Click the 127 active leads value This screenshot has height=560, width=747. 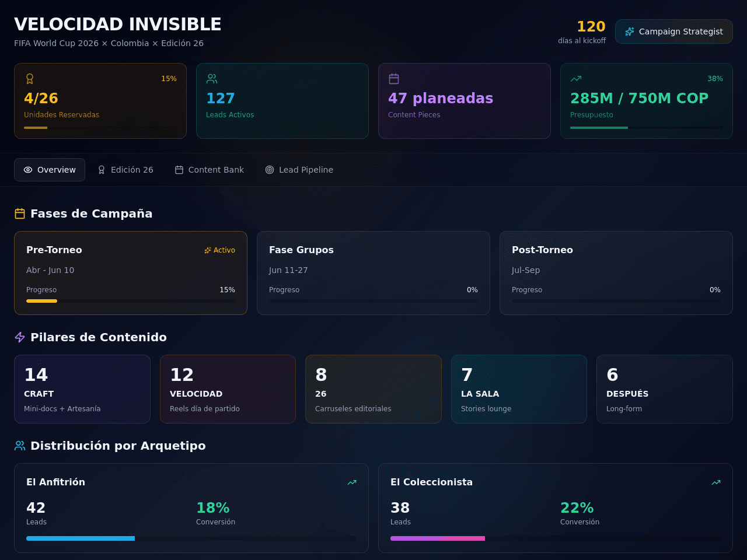221,98
